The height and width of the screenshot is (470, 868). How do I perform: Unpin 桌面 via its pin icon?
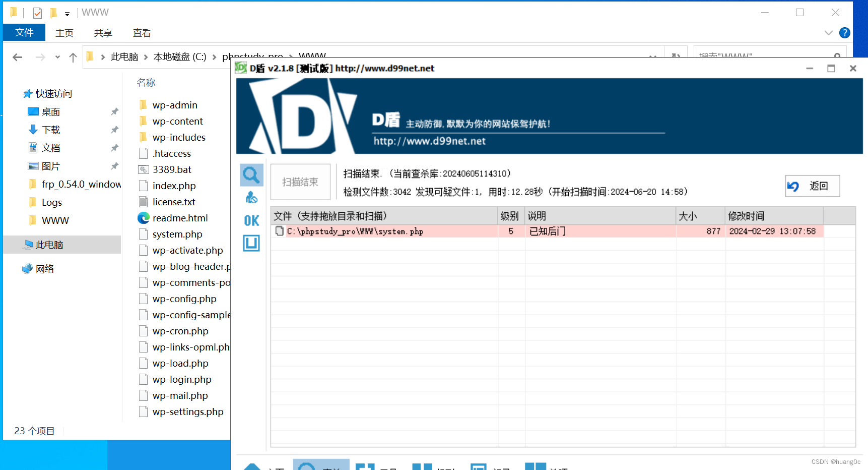pyautogui.click(x=115, y=111)
